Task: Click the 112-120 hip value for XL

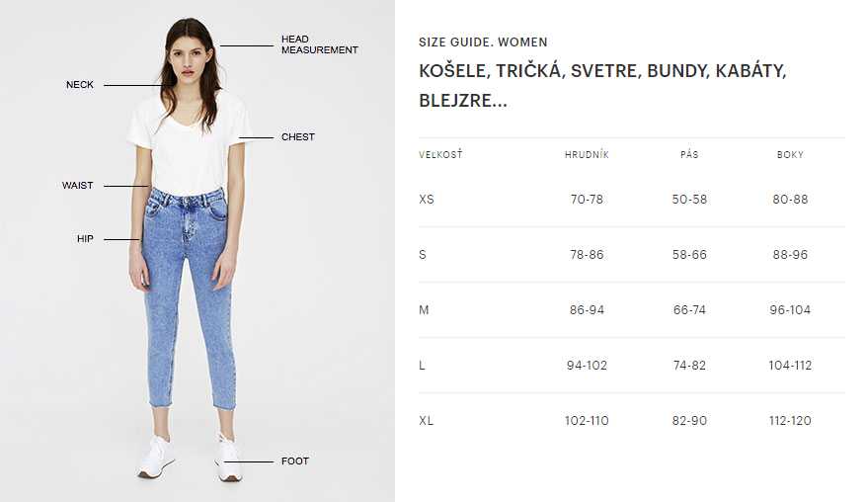Action: tap(790, 421)
